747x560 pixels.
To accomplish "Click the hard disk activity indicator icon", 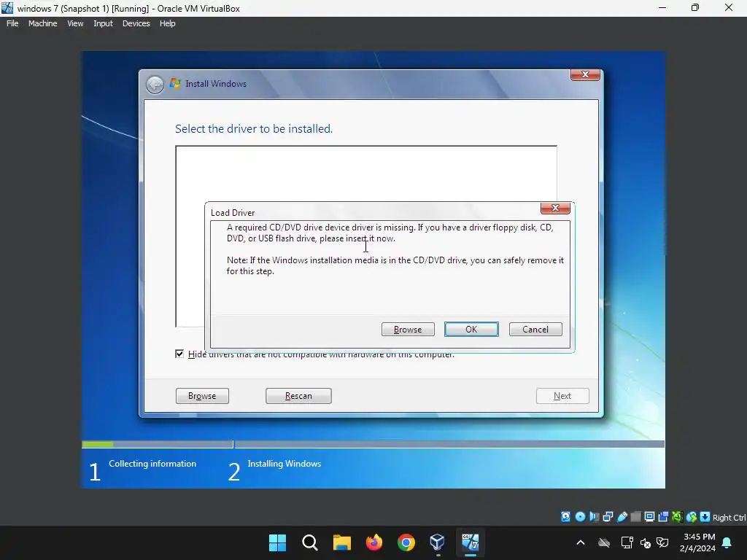I will 565,517.
